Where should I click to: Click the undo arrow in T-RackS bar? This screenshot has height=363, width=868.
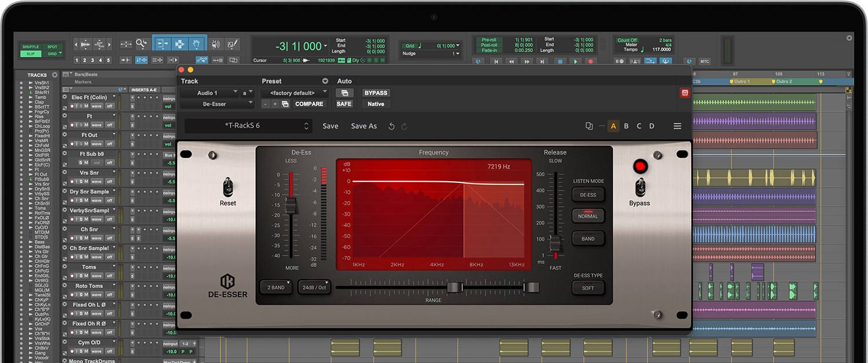[x=392, y=126]
